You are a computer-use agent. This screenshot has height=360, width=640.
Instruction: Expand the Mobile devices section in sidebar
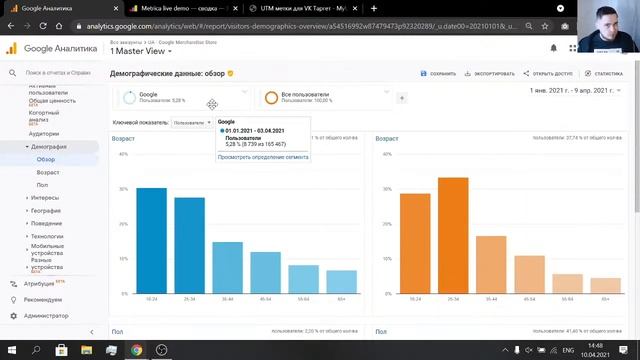(x=27, y=249)
